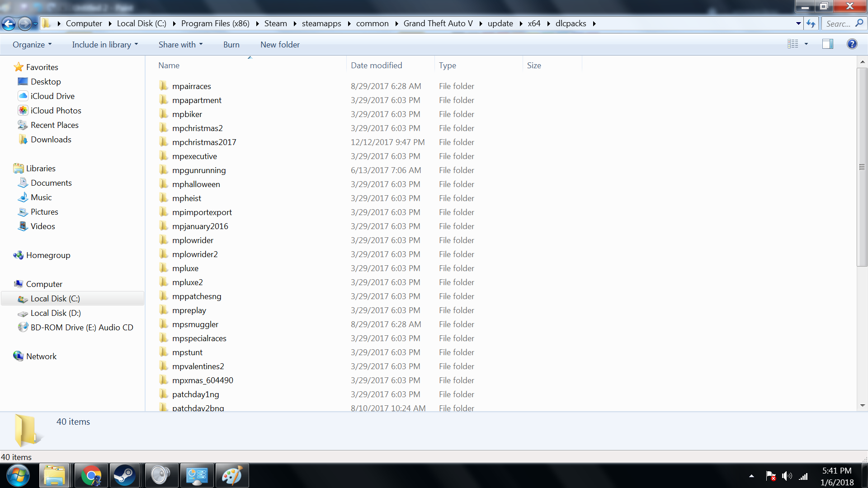Click Steam in the address breadcrumb
868x488 pixels.
pos(275,23)
